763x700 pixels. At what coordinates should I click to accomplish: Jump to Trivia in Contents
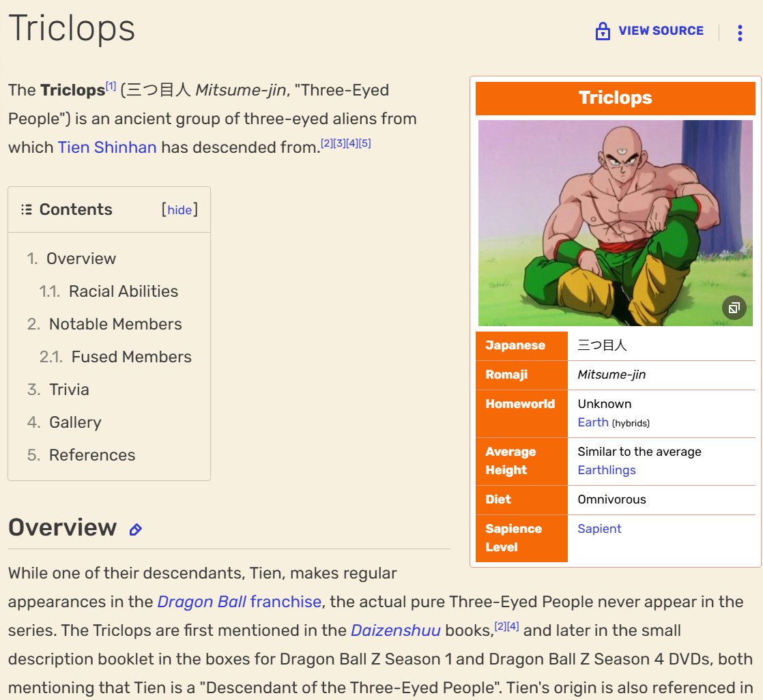(69, 390)
